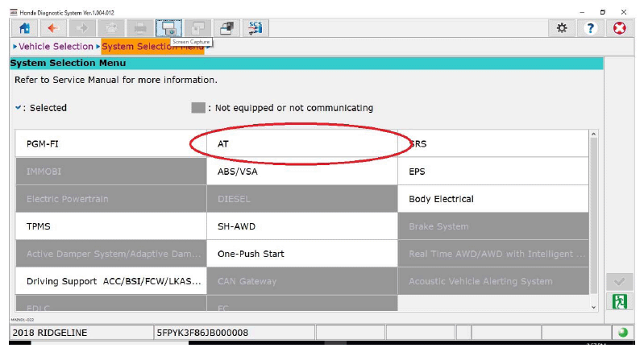Open the ABS/VSA system
644x352 pixels.
coord(302,172)
